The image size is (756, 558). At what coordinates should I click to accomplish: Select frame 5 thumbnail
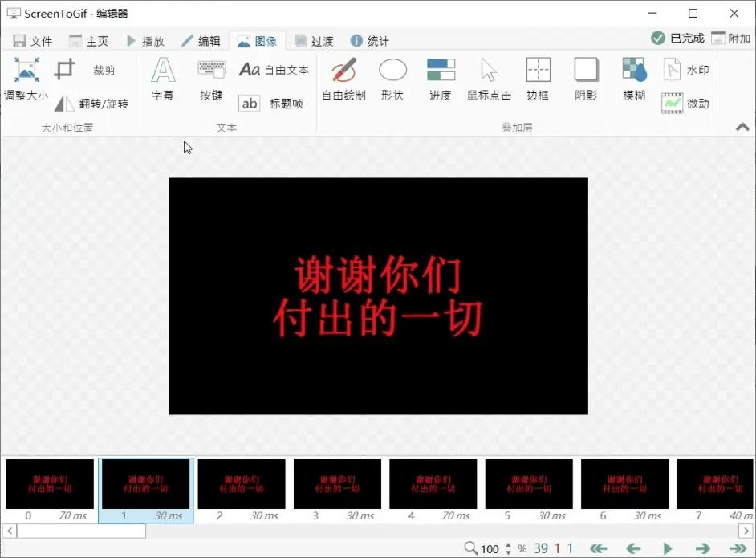tap(529, 490)
